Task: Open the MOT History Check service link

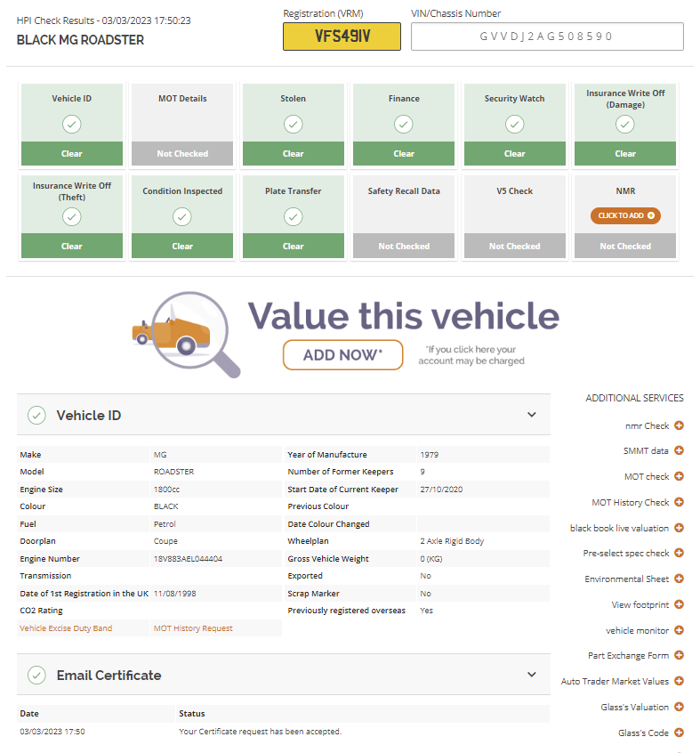Action: [x=631, y=502]
